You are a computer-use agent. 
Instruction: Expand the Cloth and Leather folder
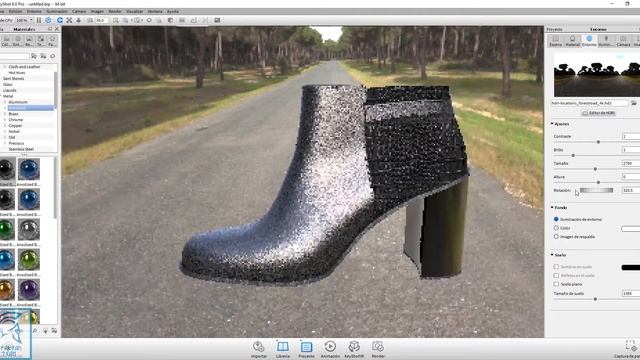coord(5,67)
